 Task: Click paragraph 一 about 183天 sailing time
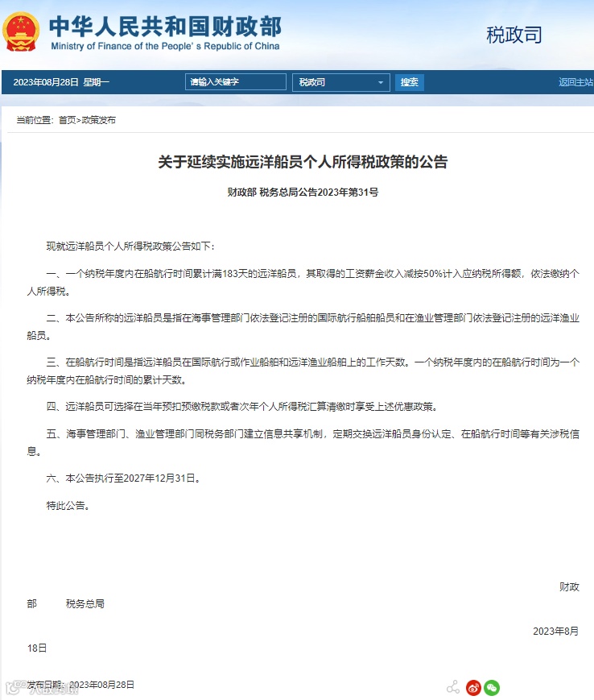pos(303,282)
